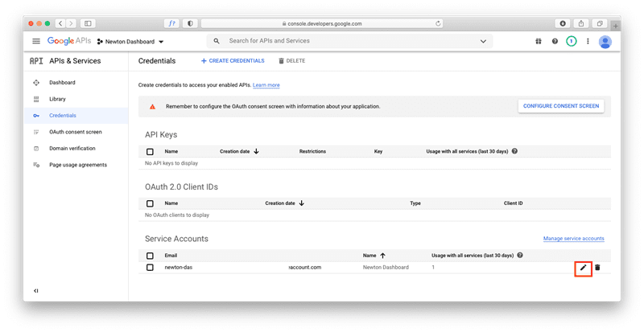Check the newton-das service account row
The width and height of the screenshot is (644, 332).
coord(150,268)
